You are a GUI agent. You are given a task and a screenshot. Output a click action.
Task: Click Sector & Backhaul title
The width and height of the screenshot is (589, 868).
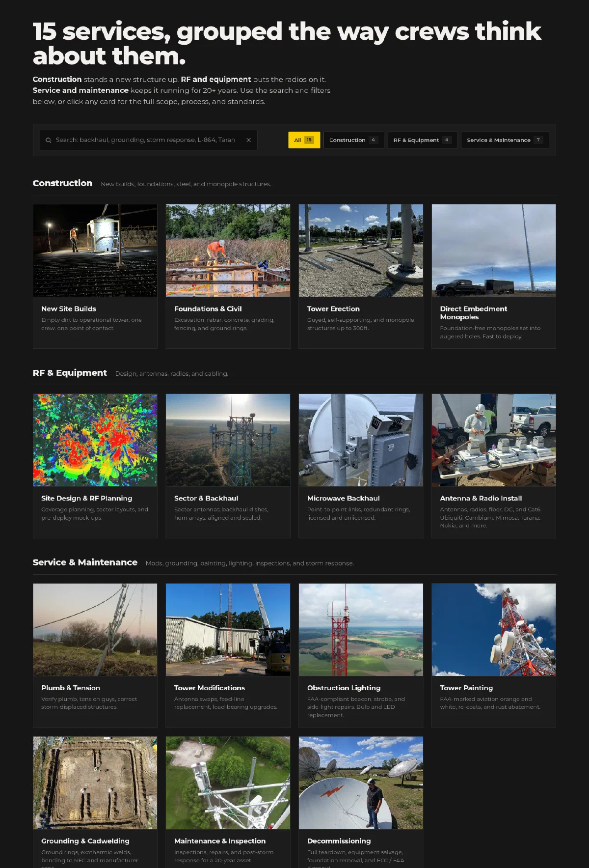pyautogui.click(x=206, y=499)
